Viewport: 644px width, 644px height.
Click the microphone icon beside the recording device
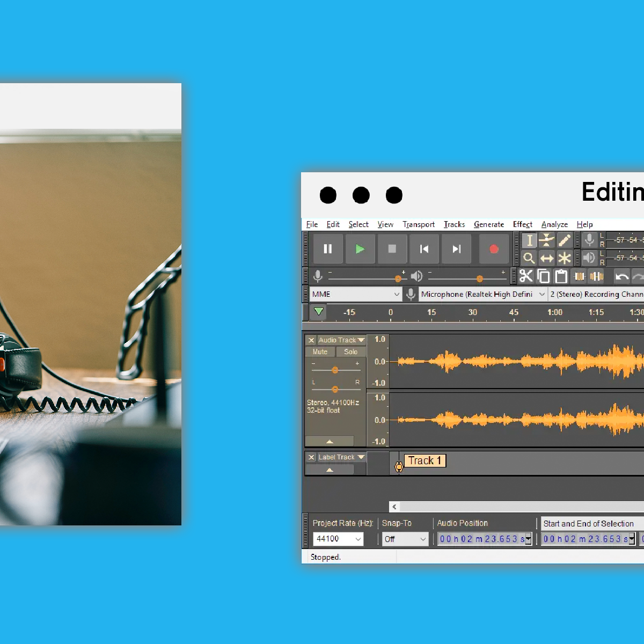(411, 294)
